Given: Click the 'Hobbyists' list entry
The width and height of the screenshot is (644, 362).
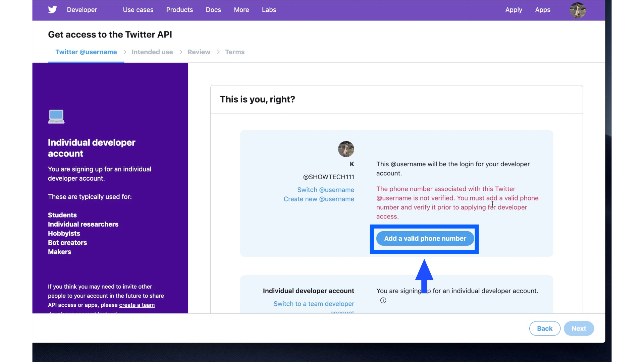Looking at the screenshot, I should [x=64, y=234].
